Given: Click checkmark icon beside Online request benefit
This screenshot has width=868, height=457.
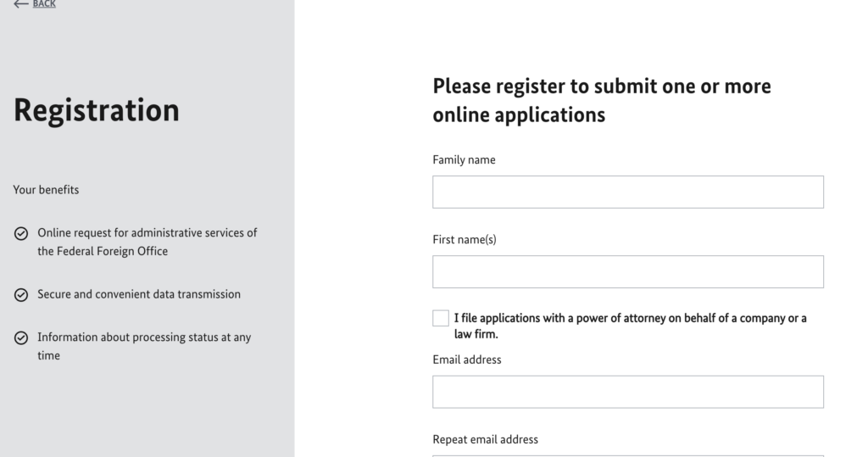Looking at the screenshot, I should [x=21, y=234].
